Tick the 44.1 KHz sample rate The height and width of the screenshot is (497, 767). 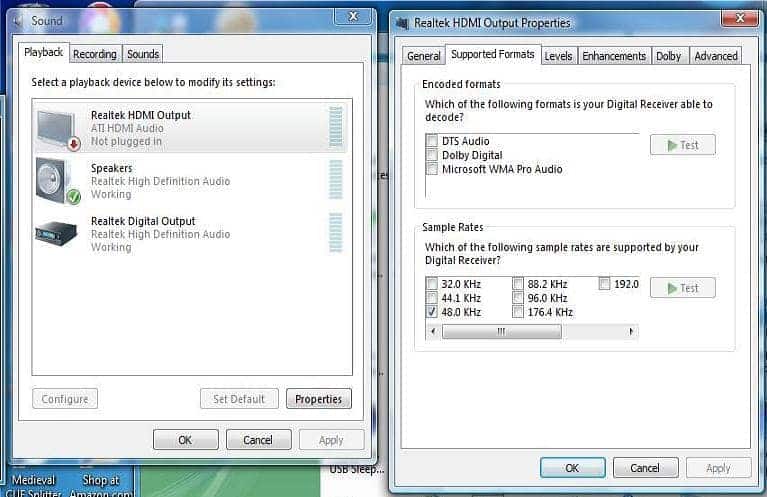(x=431, y=298)
